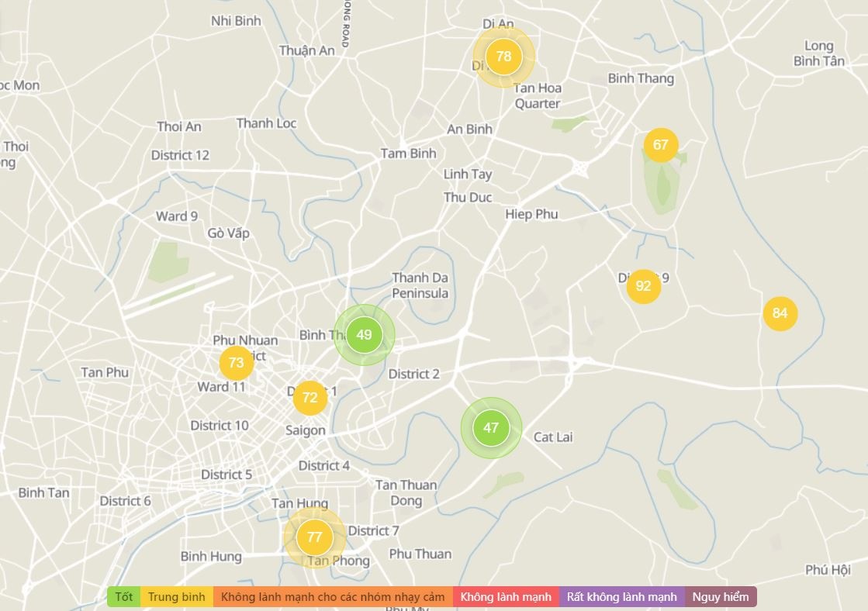Screen dimensions: 868x611
Task: Select the Thu Duc map label
Action: point(468,198)
